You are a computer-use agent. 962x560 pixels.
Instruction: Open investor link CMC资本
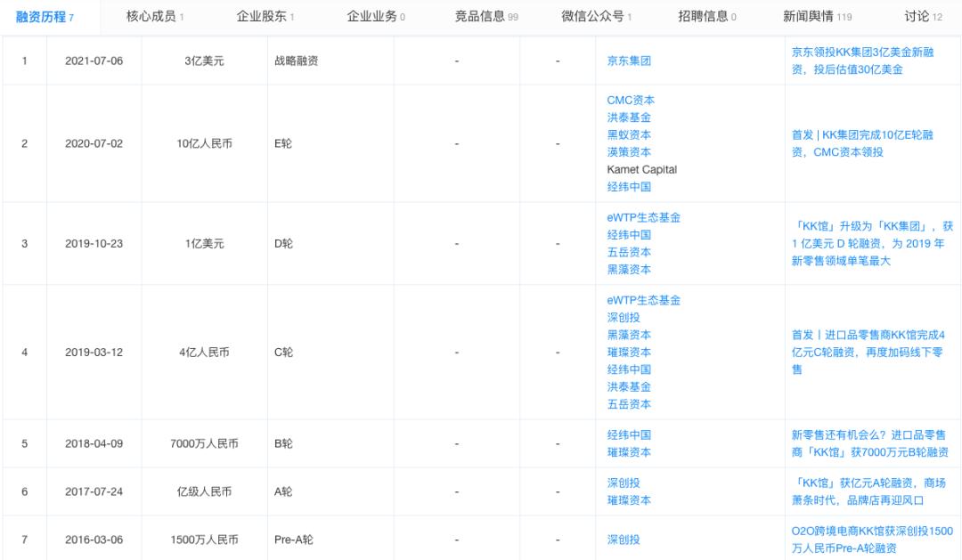(x=631, y=100)
